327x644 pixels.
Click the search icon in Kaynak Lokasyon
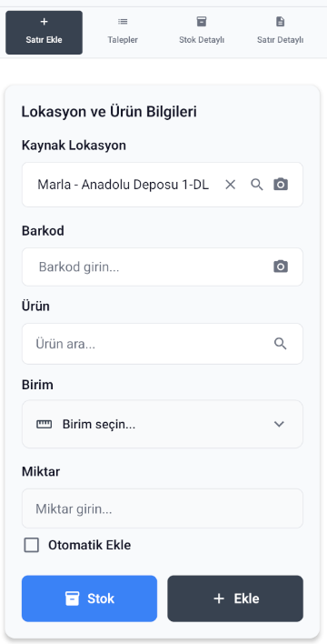pos(257,185)
